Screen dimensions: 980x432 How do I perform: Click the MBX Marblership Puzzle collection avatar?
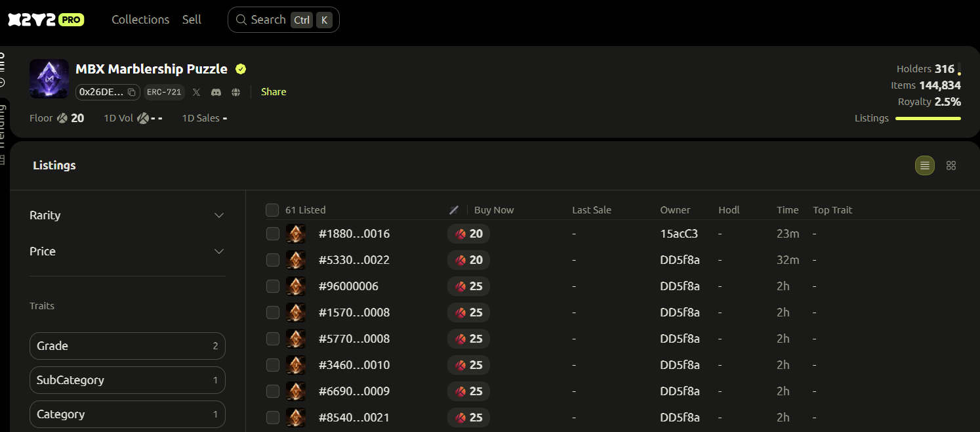(49, 79)
